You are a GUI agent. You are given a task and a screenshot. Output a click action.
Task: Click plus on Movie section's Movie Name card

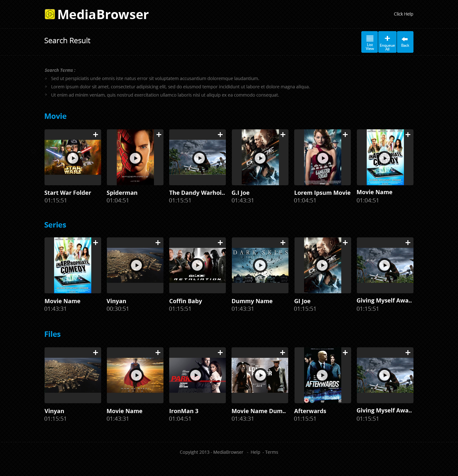(408, 135)
